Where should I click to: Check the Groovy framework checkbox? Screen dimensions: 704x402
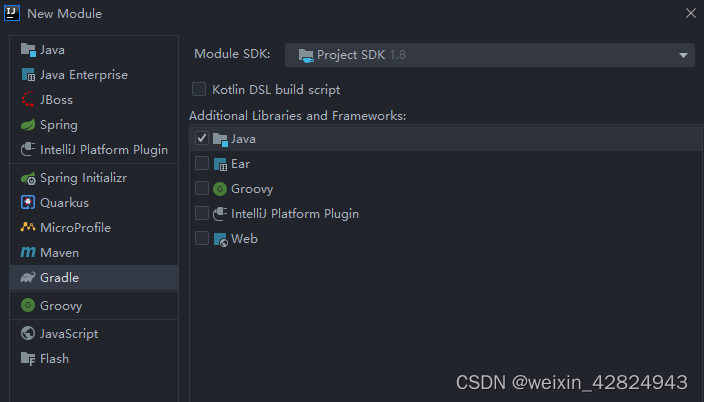pyautogui.click(x=202, y=188)
